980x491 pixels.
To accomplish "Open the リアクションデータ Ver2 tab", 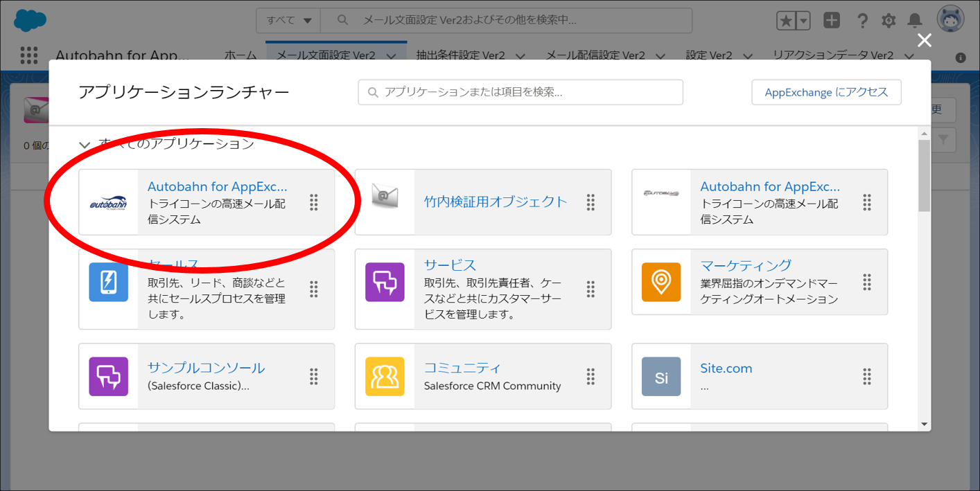I will click(833, 56).
